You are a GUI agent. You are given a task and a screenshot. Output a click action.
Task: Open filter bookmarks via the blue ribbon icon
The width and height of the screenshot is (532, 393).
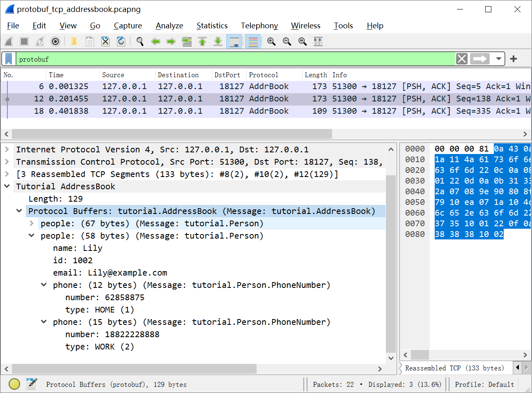point(8,58)
